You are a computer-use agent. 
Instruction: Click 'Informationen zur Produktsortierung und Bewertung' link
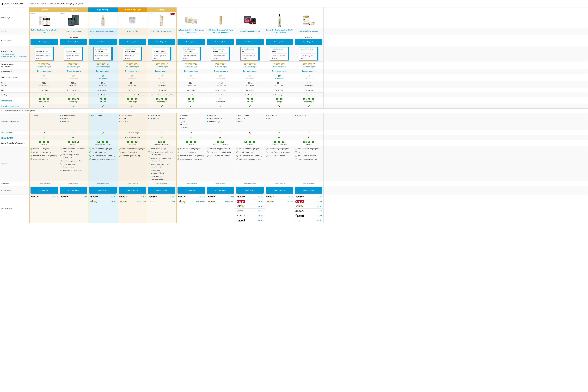(14, 55)
